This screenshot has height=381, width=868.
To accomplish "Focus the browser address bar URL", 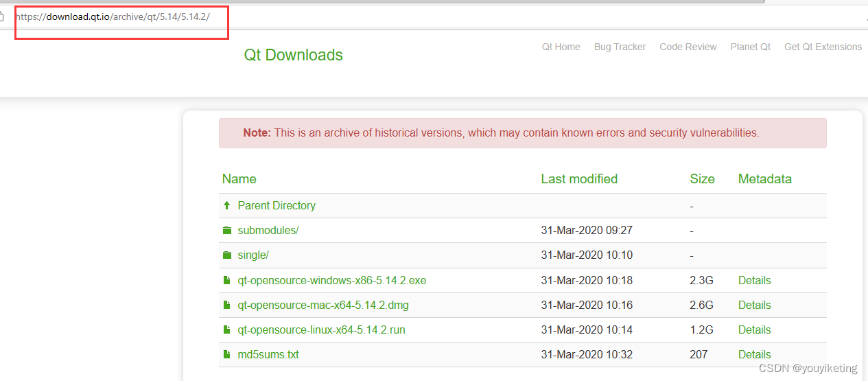I will click(113, 16).
